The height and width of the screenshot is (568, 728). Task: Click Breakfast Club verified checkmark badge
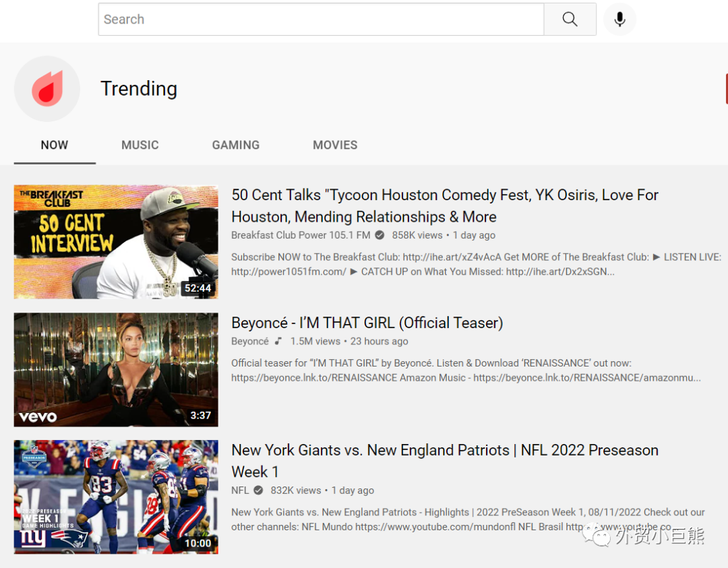[380, 234]
